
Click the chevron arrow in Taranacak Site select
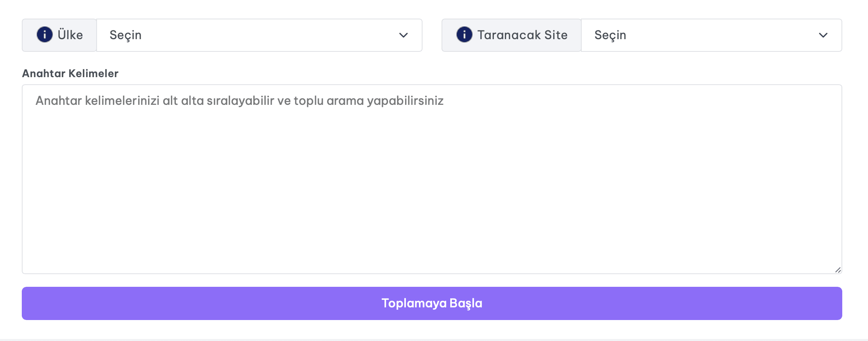pyautogui.click(x=823, y=35)
